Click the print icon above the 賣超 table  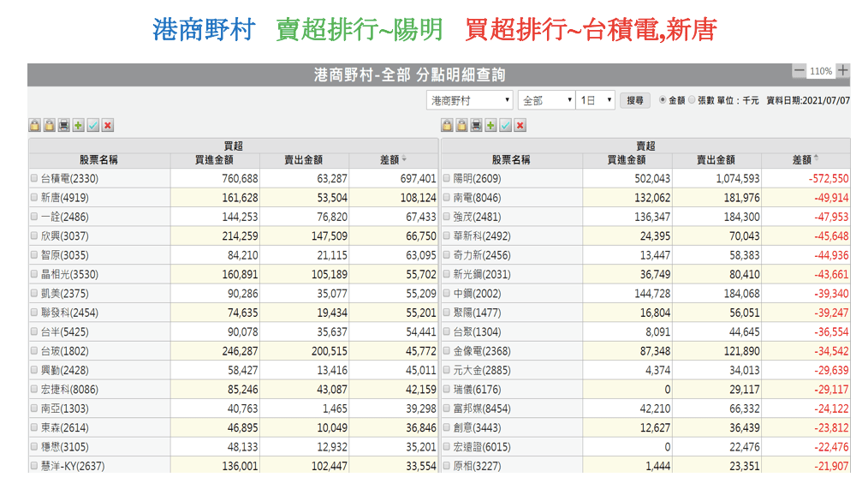pos(476,126)
